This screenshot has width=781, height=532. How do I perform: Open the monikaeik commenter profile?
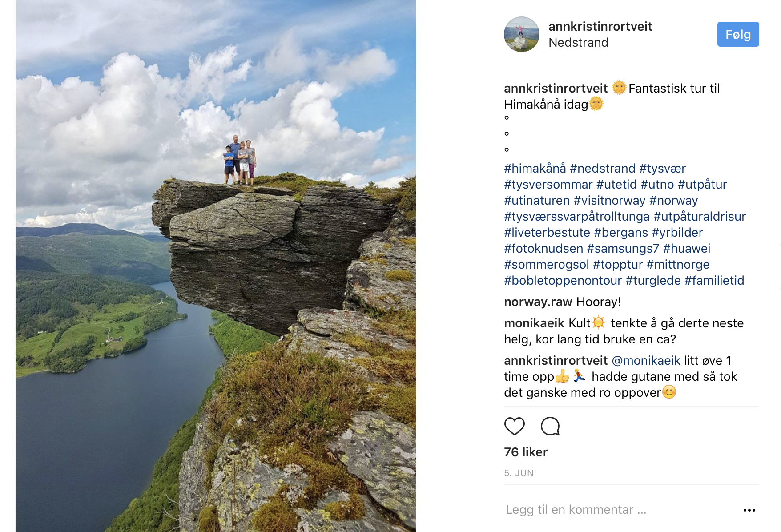coord(534,323)
